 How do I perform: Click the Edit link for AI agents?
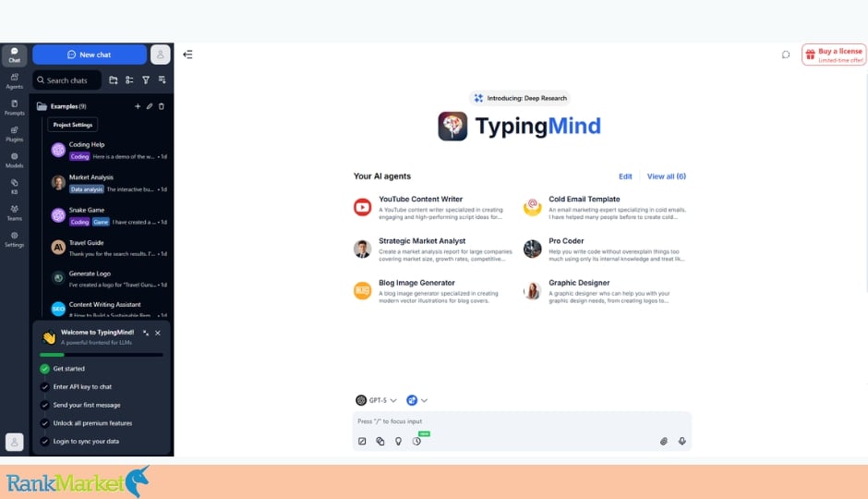[x=625, y=176]
